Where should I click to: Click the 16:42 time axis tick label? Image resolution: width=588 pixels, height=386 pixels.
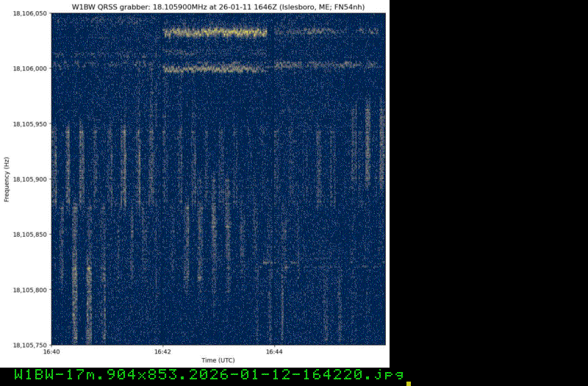point(162,352)
